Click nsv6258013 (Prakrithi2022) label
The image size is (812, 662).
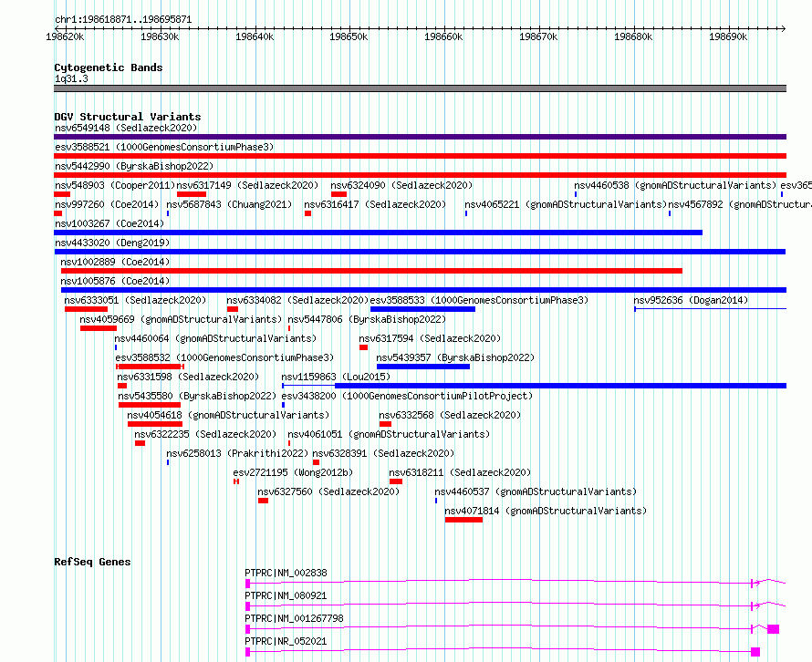pos(237,453)
